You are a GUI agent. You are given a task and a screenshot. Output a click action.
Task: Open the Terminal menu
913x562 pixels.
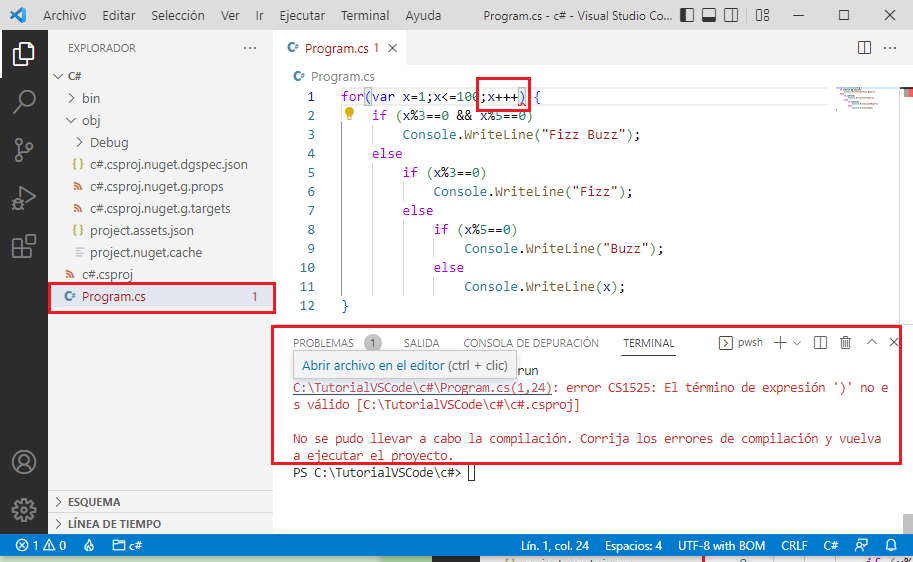[365, 16]
